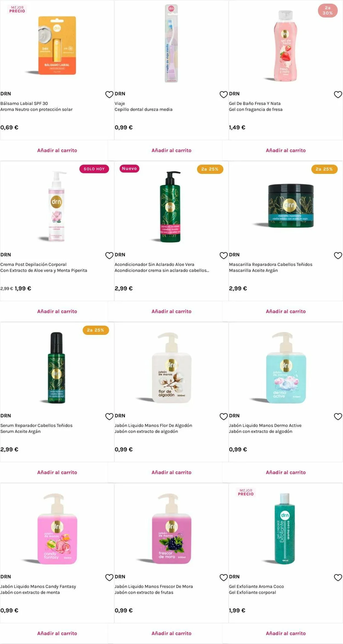The image size is (343, 644).
Task: Save Serum Reparador Cabellos Teñidos to wishlist
Action: 109,417
